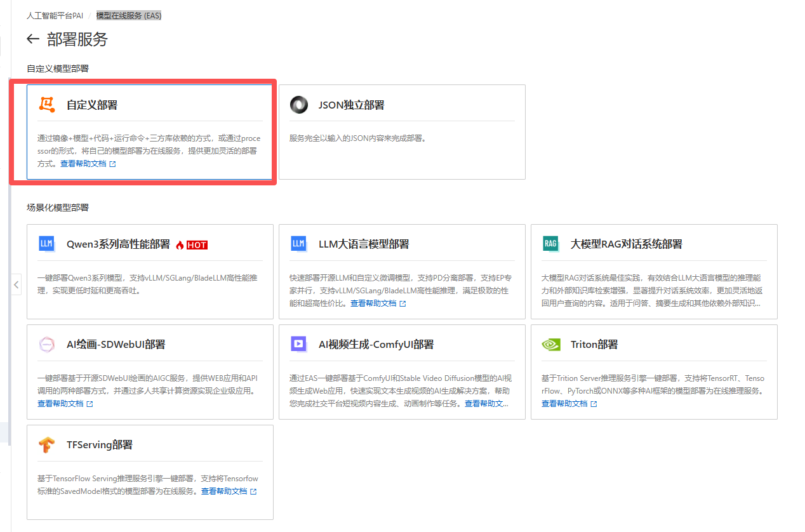Open 查看帮助文档 link in LLM大语言模型部署 card

click(x=373, y=303)
